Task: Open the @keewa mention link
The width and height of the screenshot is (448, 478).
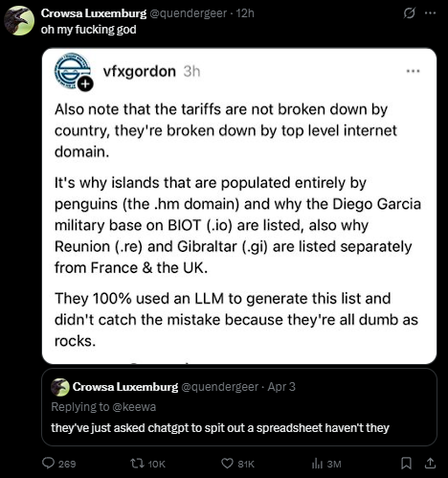Action: click(134, 407)
